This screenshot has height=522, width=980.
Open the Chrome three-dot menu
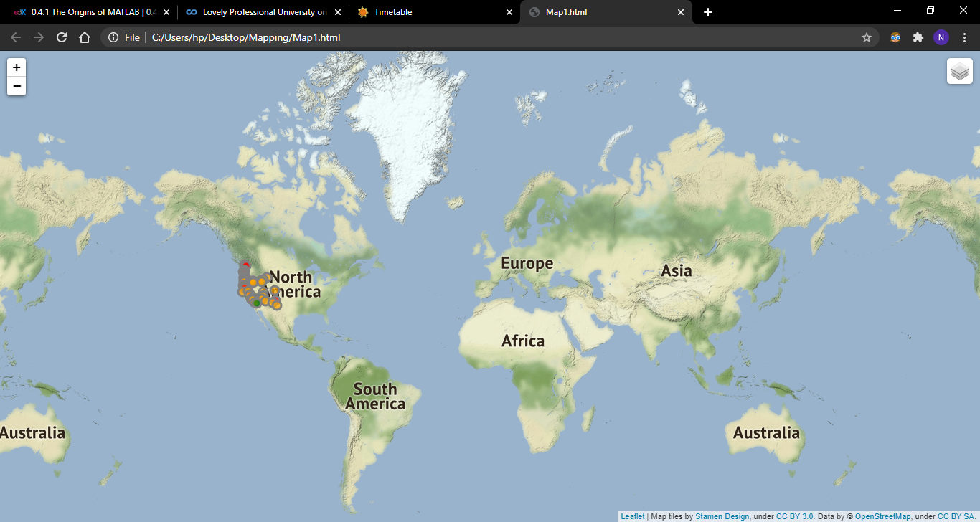(965, 37)
